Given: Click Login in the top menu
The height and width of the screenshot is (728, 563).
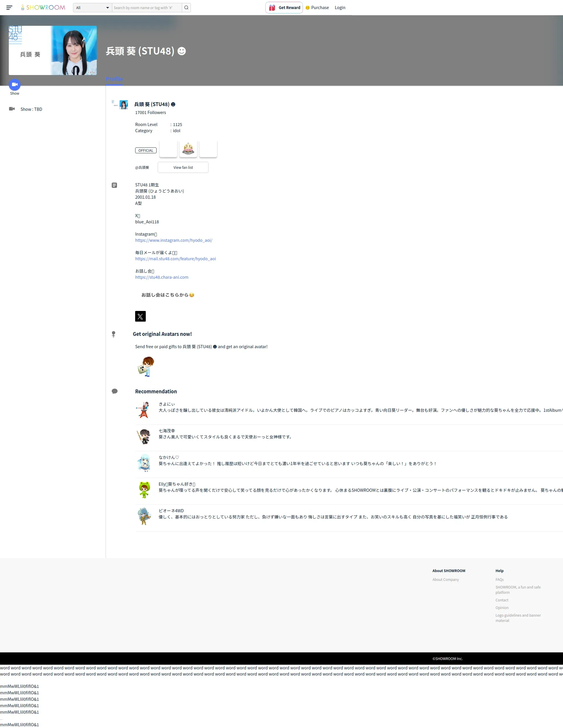Looking at the screenshot, I should (340, 8).
